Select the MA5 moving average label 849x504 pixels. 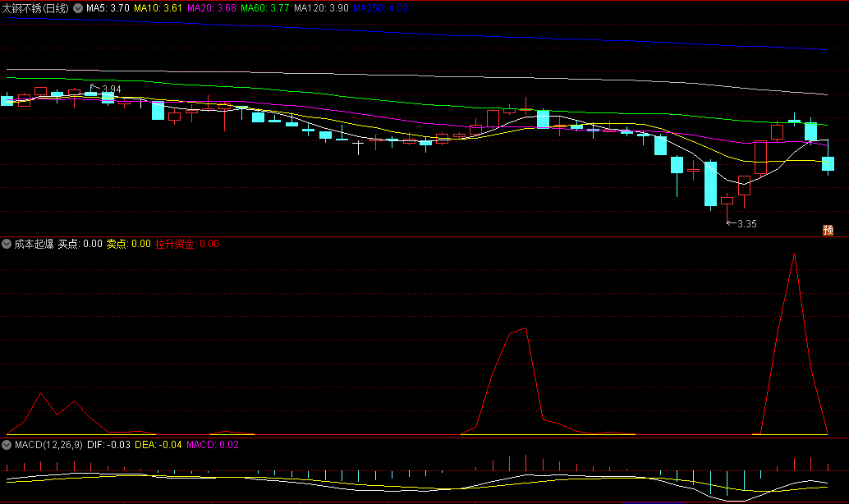coord(108,8)
